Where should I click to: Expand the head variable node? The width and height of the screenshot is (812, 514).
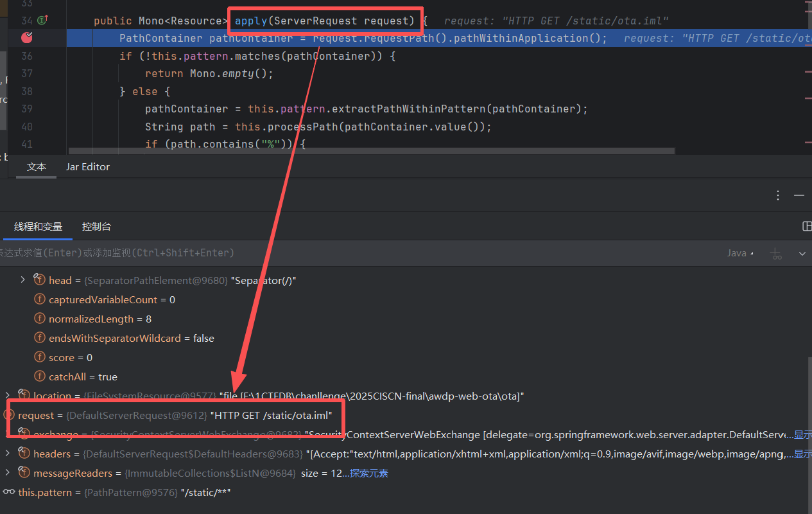[x=23, y=279]
